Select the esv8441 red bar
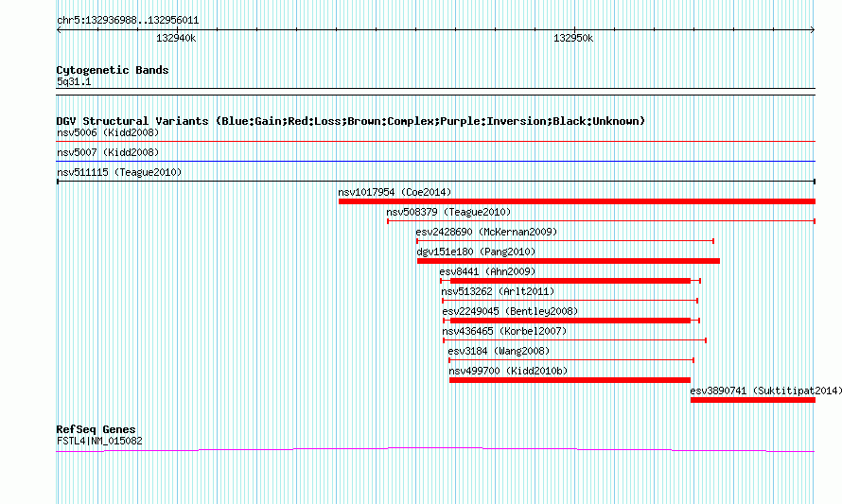This screenshot has height=504, width=842. click(570, 281)
